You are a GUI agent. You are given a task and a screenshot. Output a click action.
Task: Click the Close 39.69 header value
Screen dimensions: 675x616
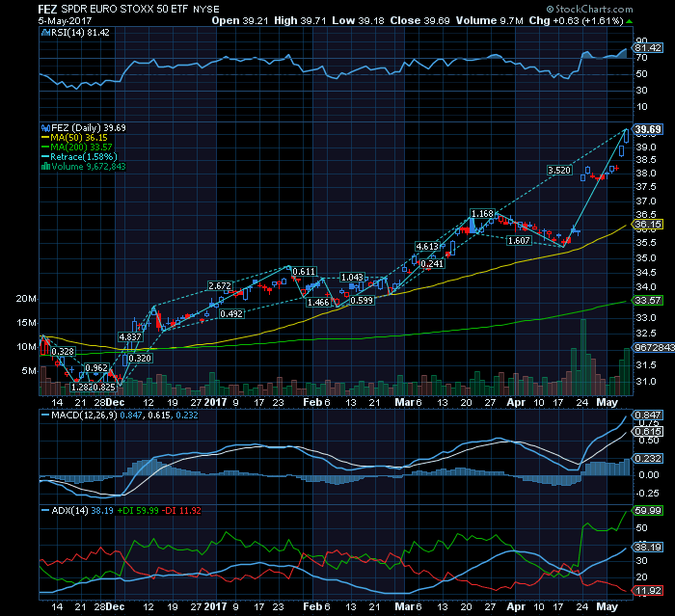tap(419, 20)
